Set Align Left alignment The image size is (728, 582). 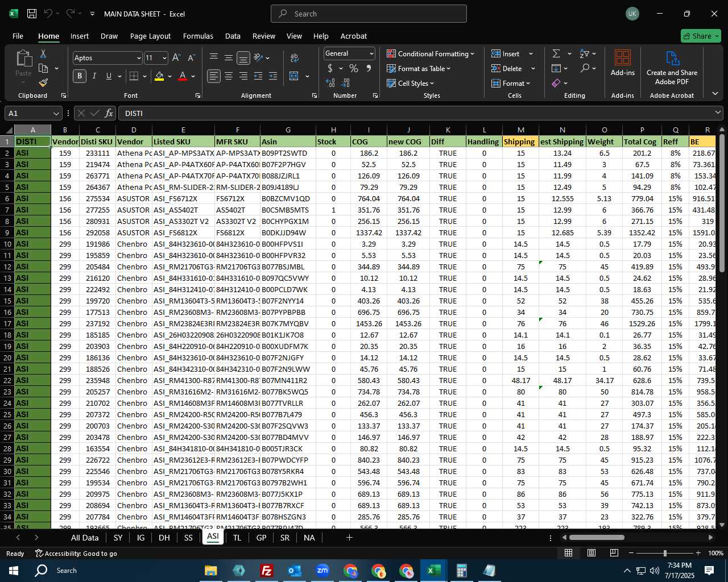tap(213, 76)
